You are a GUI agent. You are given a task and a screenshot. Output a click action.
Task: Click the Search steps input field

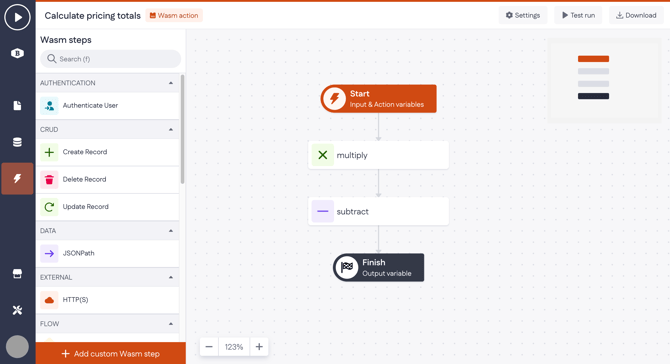coord(111,59)
